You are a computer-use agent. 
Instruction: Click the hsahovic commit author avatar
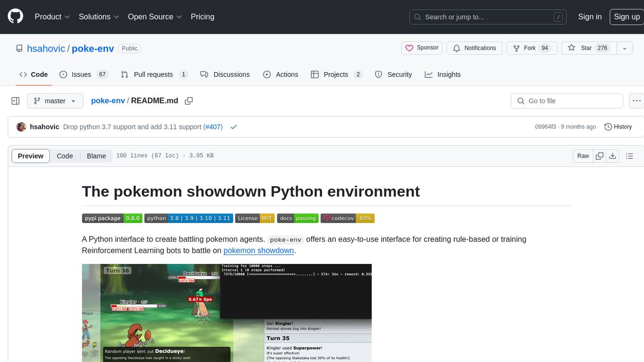(x=21, y=127)
